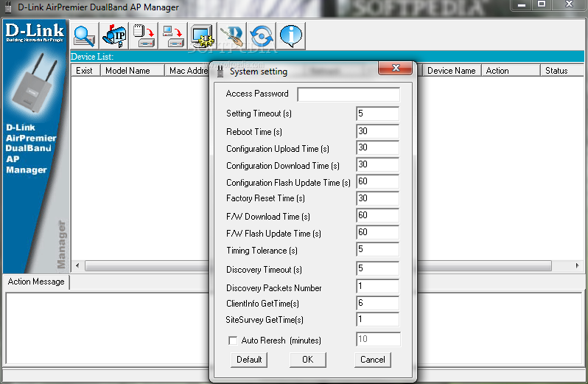The width and height of the screenshot is (588, 384).
Task: Click the Reboot Time value field
Action: pos(377,131)
